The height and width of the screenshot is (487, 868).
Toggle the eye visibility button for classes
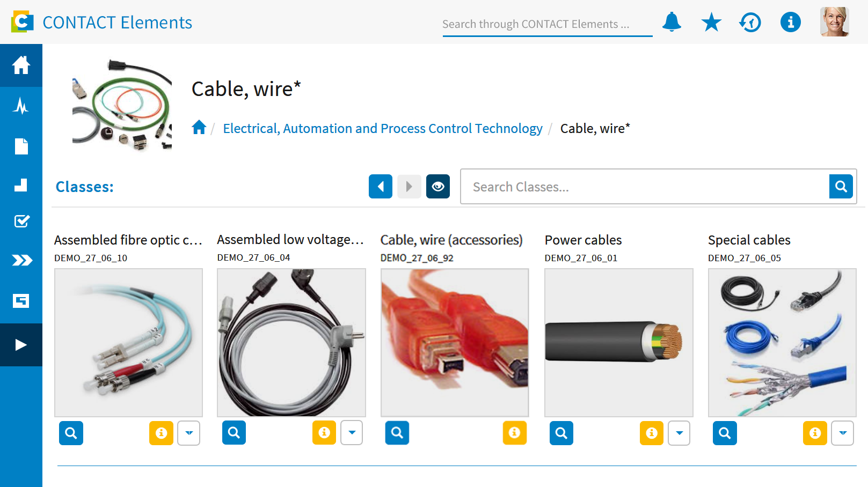(438, 187)
